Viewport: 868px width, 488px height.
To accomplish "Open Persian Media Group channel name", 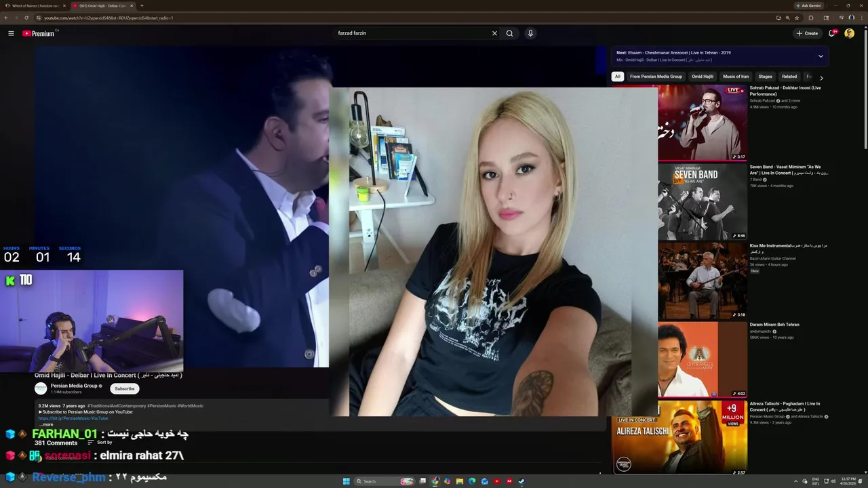I will click(74, 386).
